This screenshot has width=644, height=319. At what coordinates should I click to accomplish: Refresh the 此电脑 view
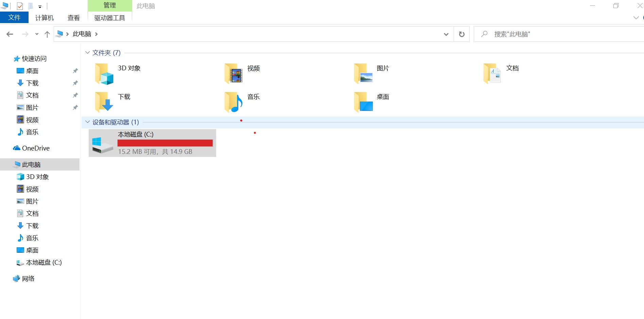pyautogui.click(x=462, y=34)
